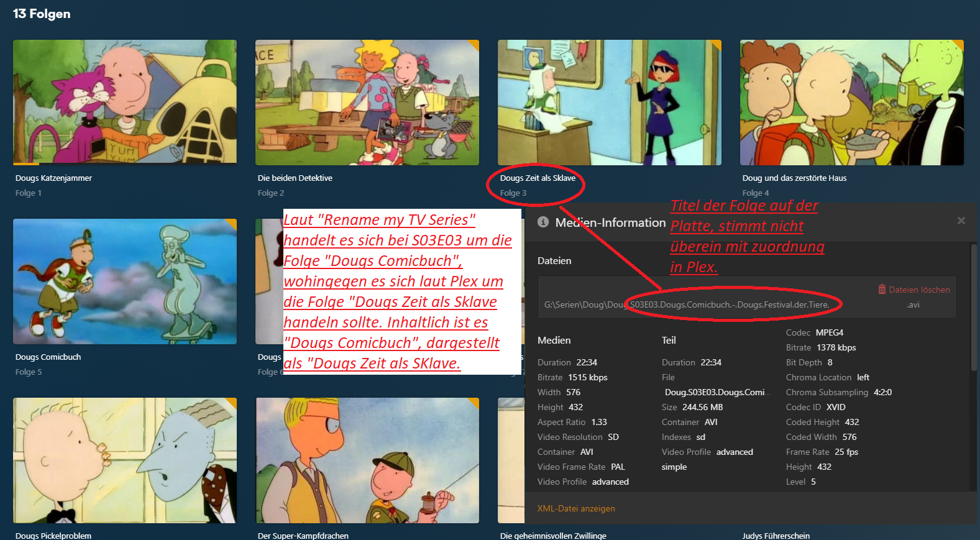Click the Video Frame Rate PAL value
Viewport: 980px width, 540px height.
point(618,467)
